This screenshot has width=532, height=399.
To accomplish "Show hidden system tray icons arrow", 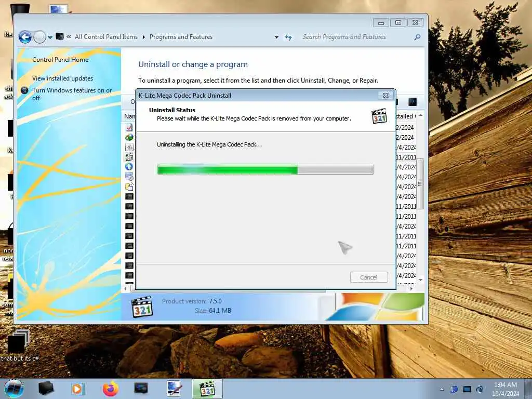I will click(442, 389).
